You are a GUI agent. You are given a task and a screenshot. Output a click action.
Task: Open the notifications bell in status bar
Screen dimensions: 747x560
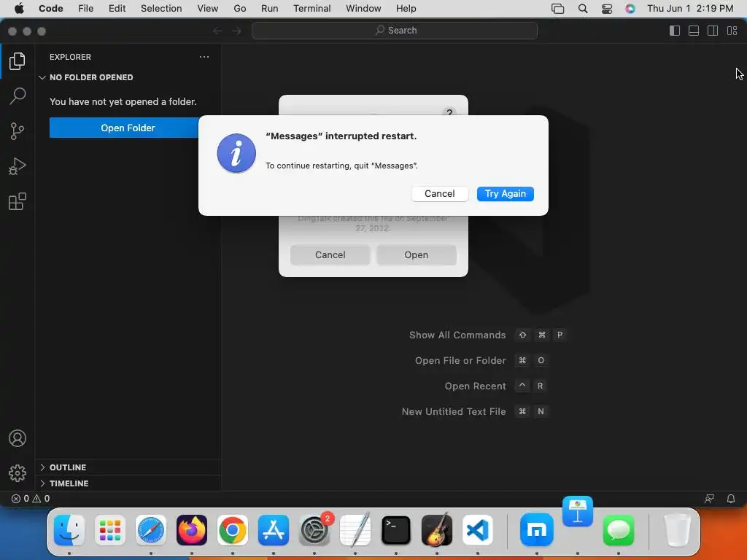(x=730, y=499)
